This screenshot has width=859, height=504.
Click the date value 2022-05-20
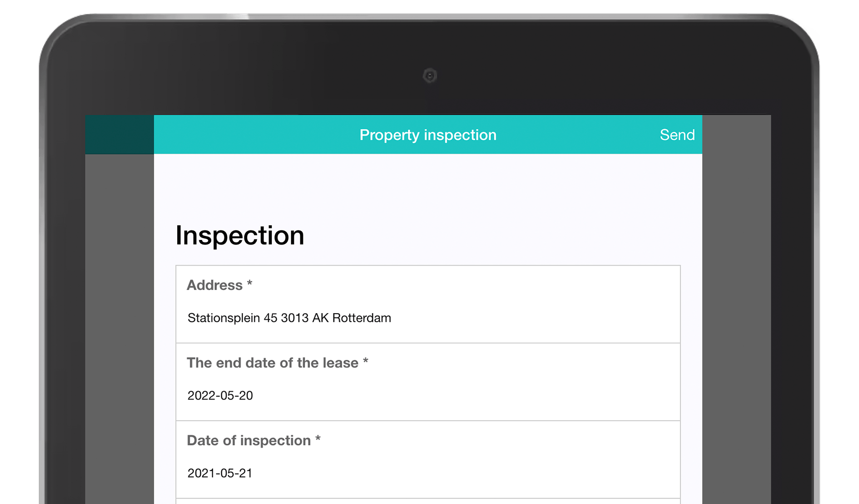click(220, 395)
